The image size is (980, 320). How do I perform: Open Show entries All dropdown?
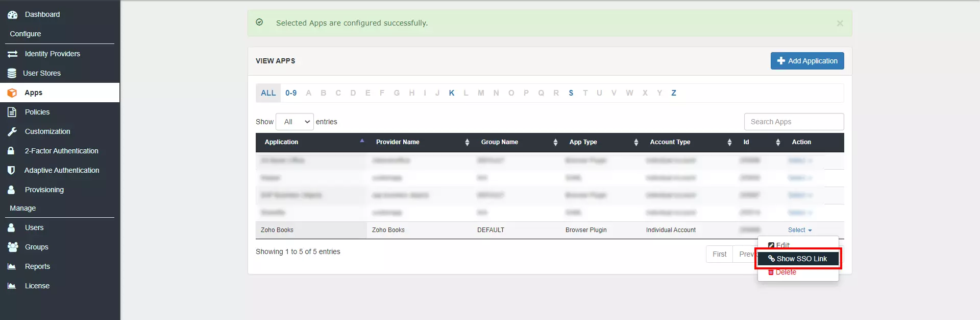coord(295,122)
